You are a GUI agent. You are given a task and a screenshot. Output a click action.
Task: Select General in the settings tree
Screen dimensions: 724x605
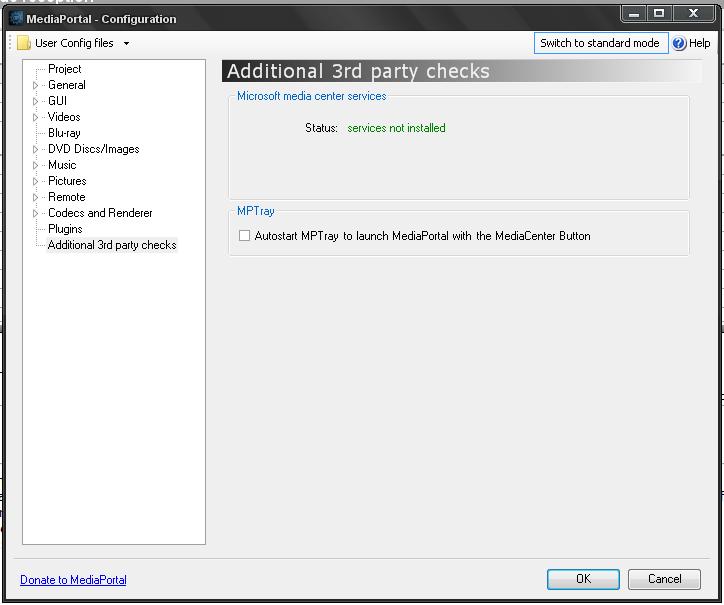66,85
